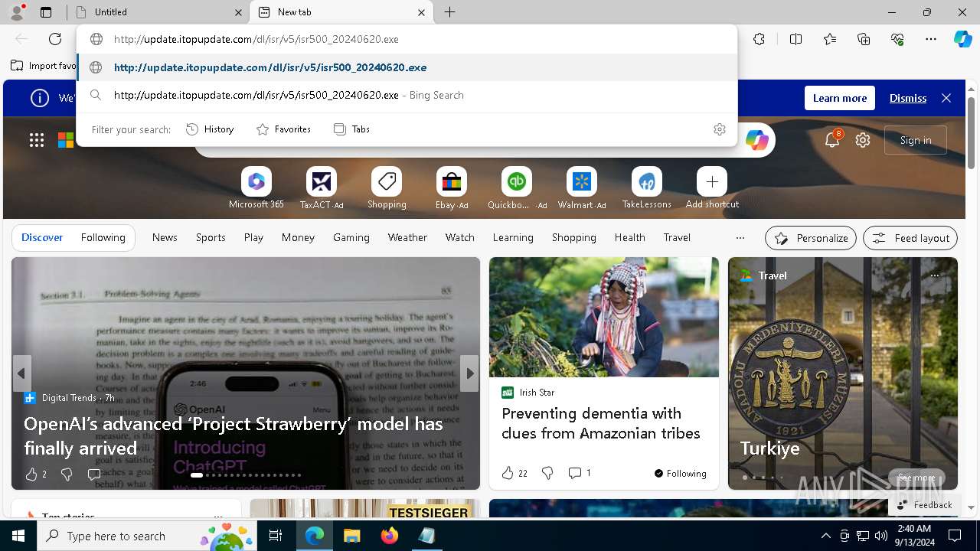The height and width of the screenshot is (551, 980).
Task: Open the Extensions puzzle icon
Action: (759, 39)
